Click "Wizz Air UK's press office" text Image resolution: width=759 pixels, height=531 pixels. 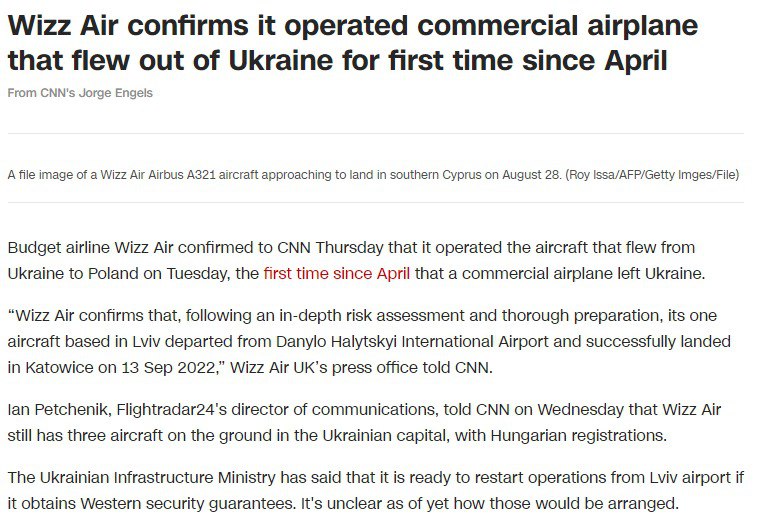point(322,366)
